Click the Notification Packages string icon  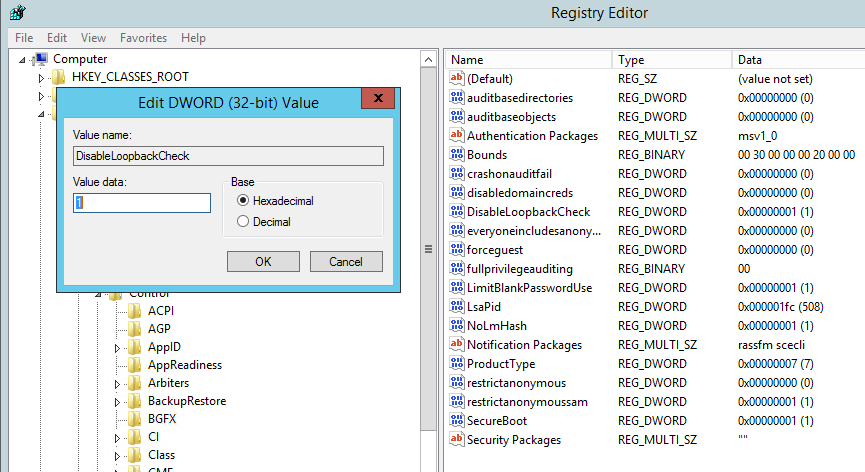[x=456, y=345]
